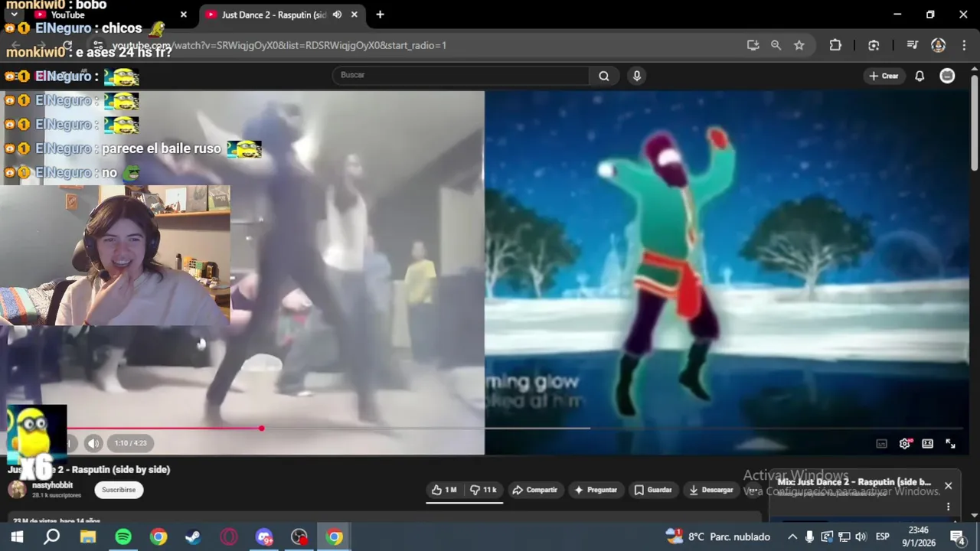Viewport: 980px width, 551px height.
Task: Open the YouTube account avatar menu
Action: coord(947,76)
